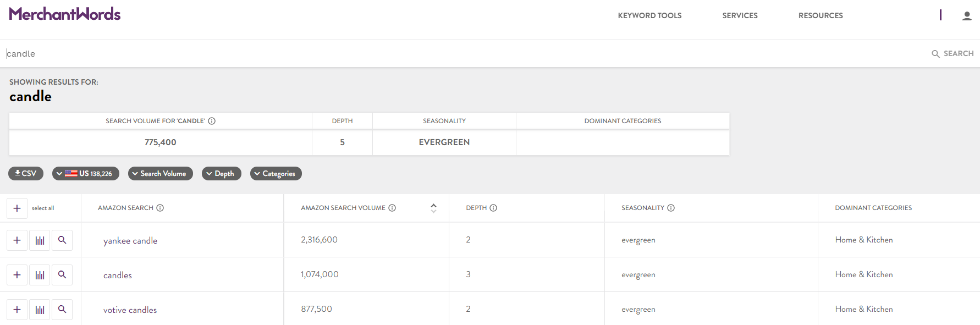The width and height of the screenshot is (980, 325).
Task: Click the user account profile icon
Action: (x=966, y=15)
